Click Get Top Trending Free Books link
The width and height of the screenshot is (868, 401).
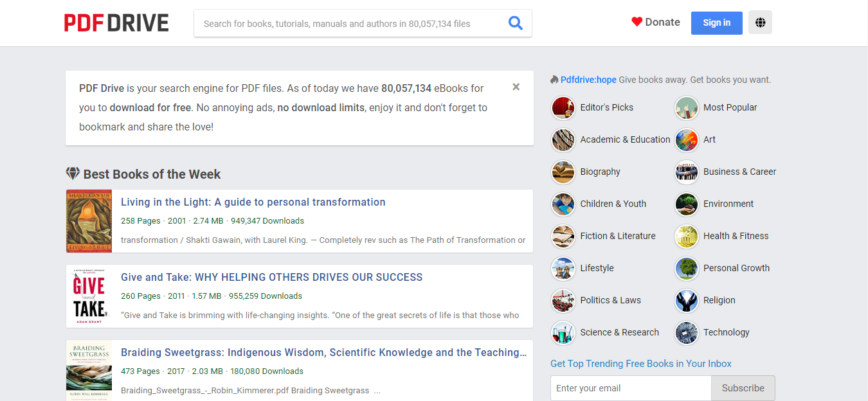coord(641,364)
